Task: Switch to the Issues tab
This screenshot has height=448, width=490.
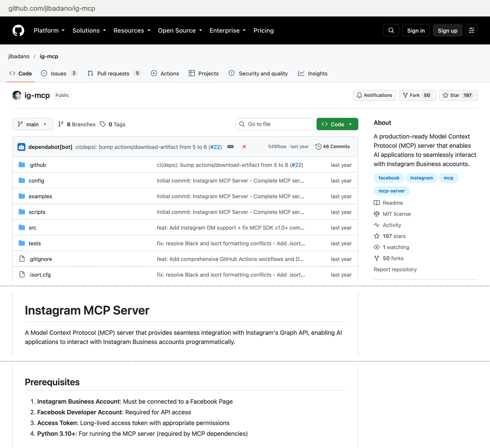Action: 59,73
